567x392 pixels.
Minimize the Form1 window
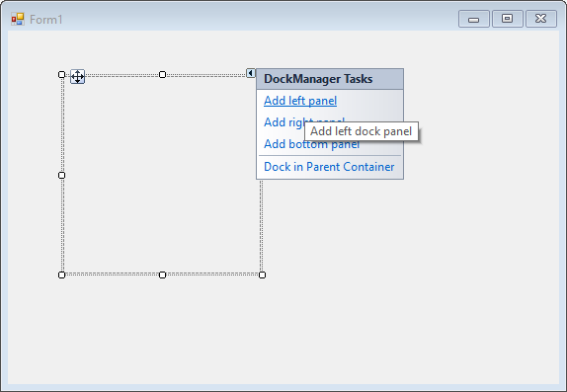pos(474,19)
